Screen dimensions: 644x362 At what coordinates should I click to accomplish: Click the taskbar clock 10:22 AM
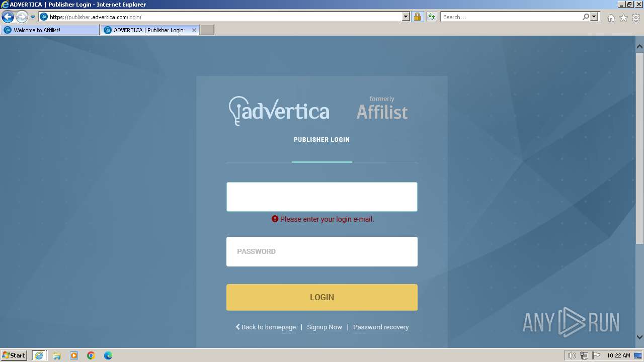click(x=618, y=355)
